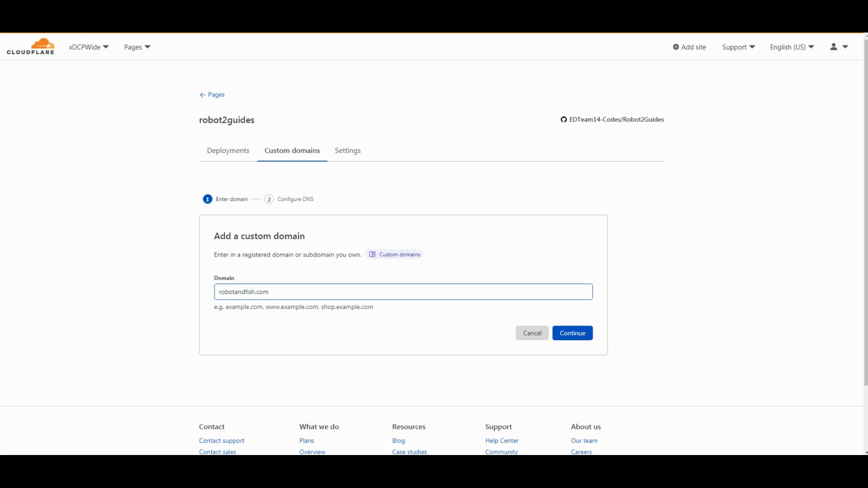Switch to the Settings tab
868x488 pixels.
click(348, 150)
